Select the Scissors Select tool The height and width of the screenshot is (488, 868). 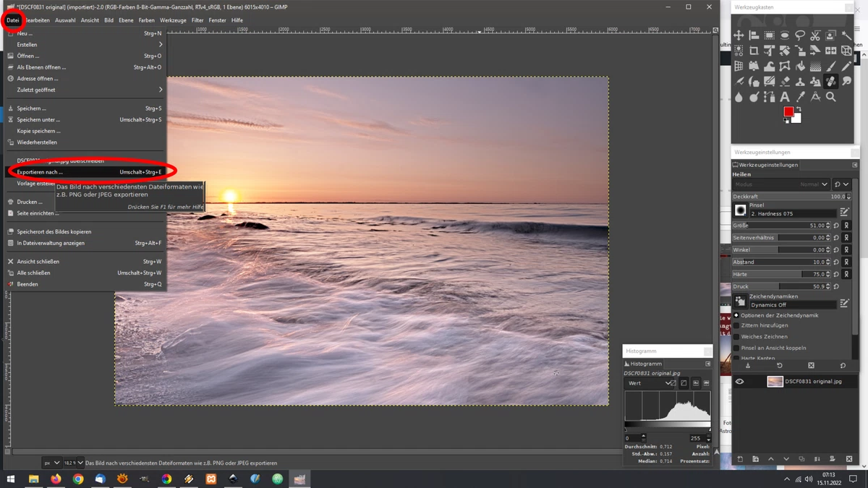[815, 35]
